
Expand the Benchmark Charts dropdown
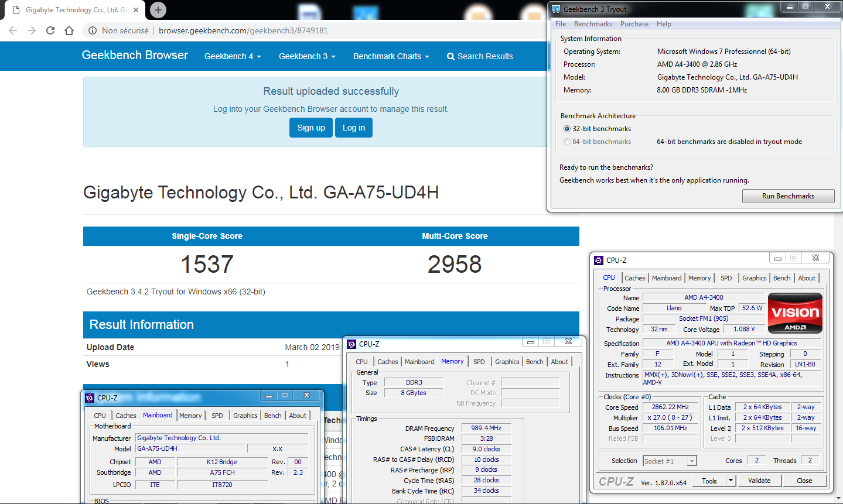pos(391,57)
